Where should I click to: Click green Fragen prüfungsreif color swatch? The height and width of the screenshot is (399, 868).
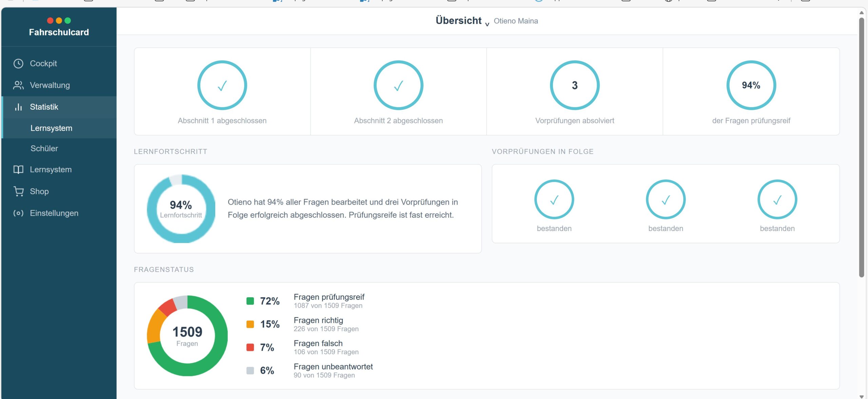coord(250,301)
